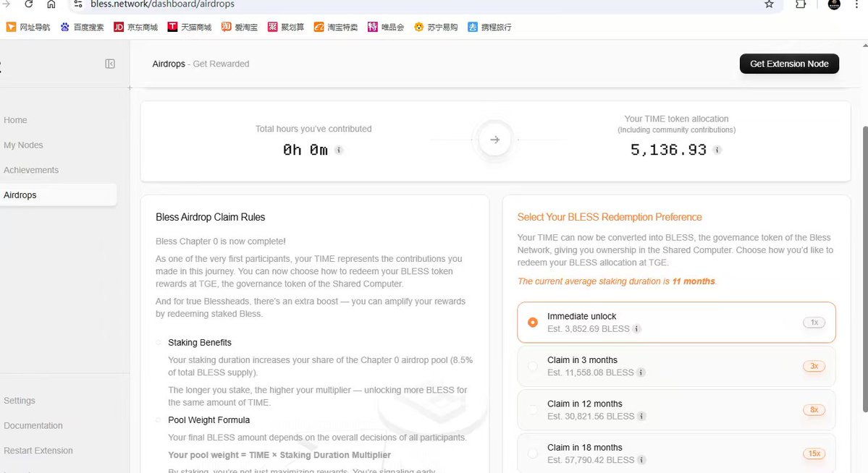
Task: Collapse the sidebar panel icon
Action: click(110, 64)
